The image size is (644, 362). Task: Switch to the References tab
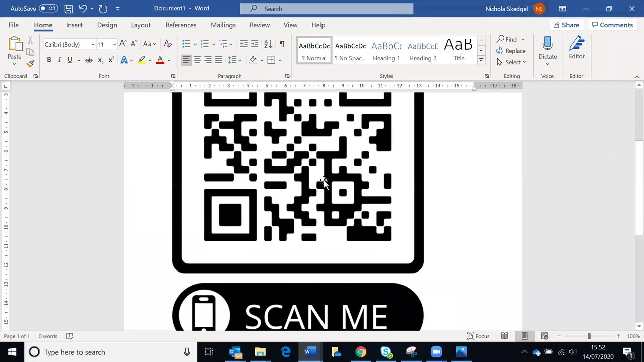click(x=181, y=25)
